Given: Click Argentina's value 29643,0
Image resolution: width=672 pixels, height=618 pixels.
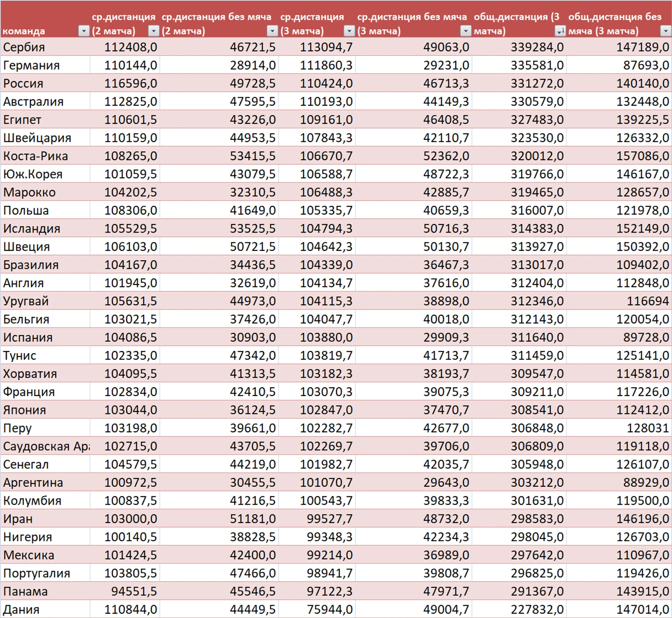Looking at the screenshot, I should 446,483.
